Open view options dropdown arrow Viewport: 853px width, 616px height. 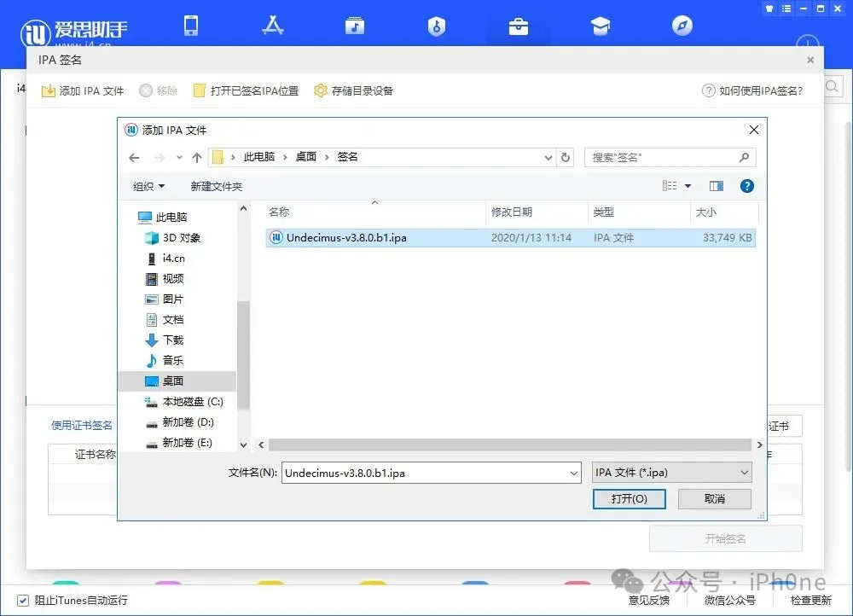coord(688,186)
